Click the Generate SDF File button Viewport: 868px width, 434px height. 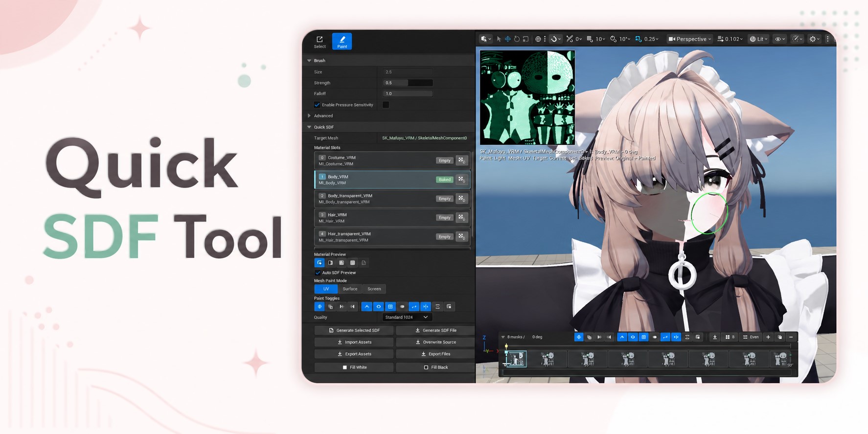435,330
